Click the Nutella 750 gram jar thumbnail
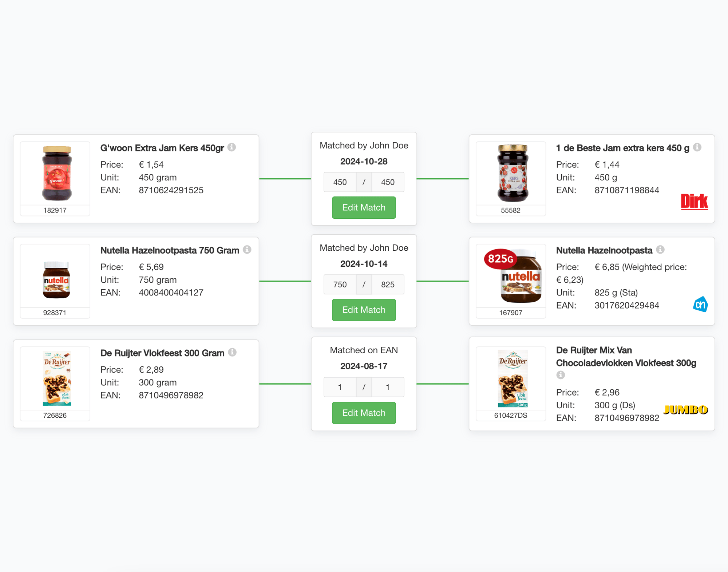728x572 pixels. (x=56, y=279)
